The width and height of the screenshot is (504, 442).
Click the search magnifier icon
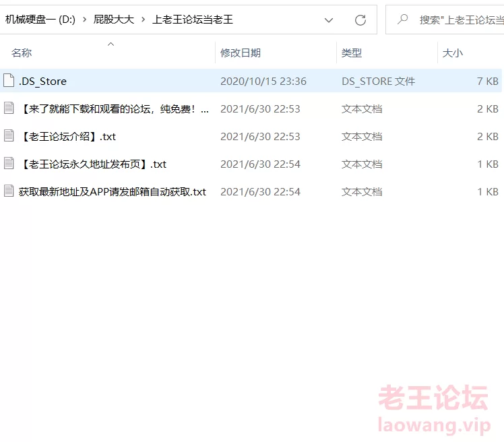tap(402, 20)
